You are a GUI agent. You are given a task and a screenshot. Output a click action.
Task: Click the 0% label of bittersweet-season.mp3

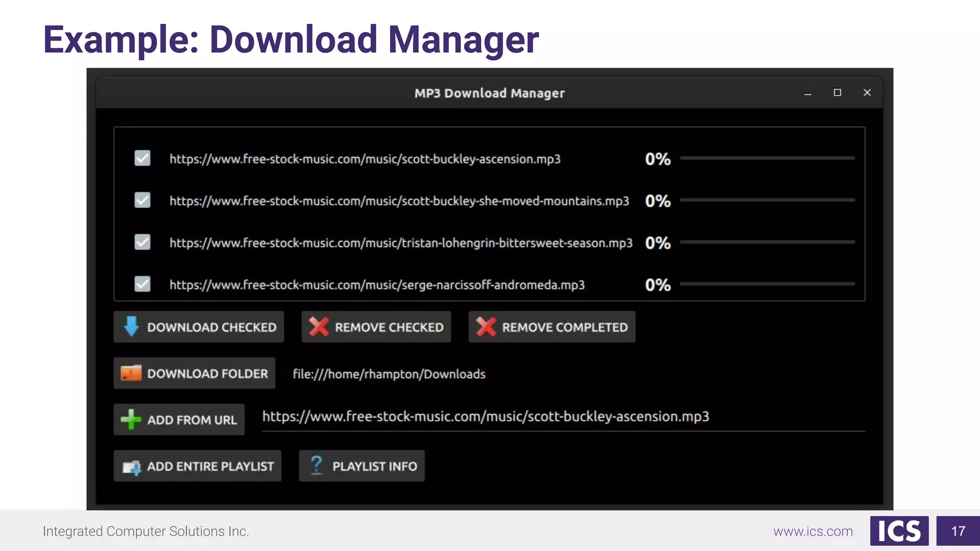tap(657, 243)
